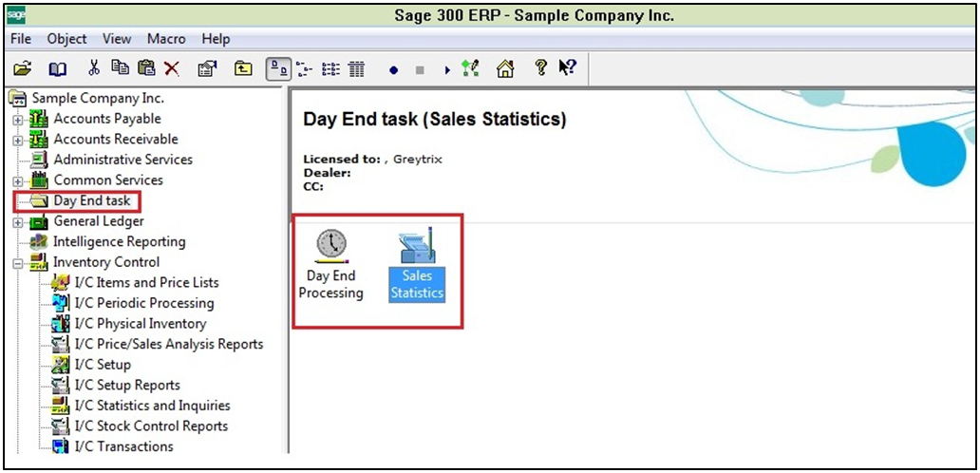This screenshot has width=980, height=473.
Task: Switch to List view icon
Action: [330, 68]
